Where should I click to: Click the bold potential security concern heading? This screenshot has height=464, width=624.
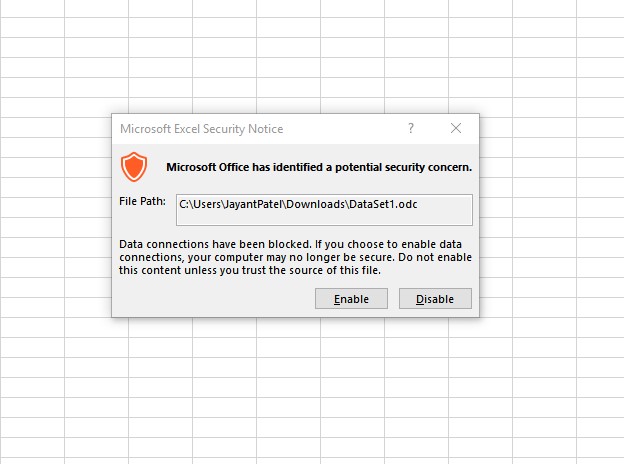click(x=319, y=167)
